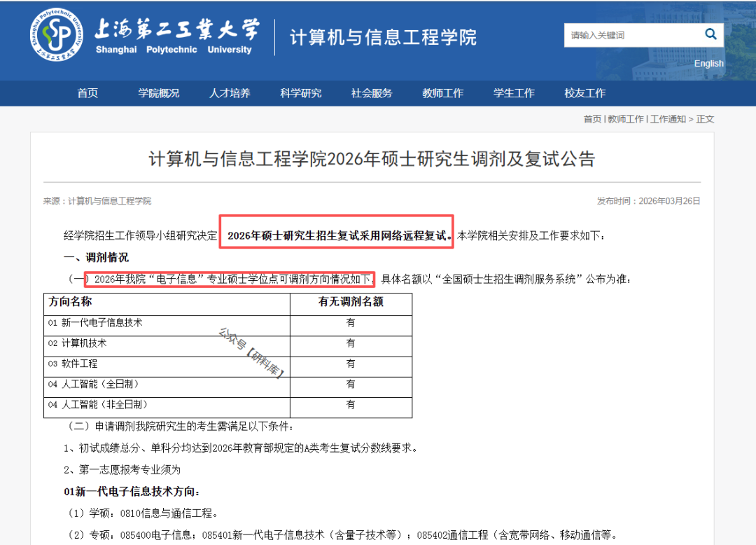Click the 工作通知 breadcrumb link

(x=668, y=119)
